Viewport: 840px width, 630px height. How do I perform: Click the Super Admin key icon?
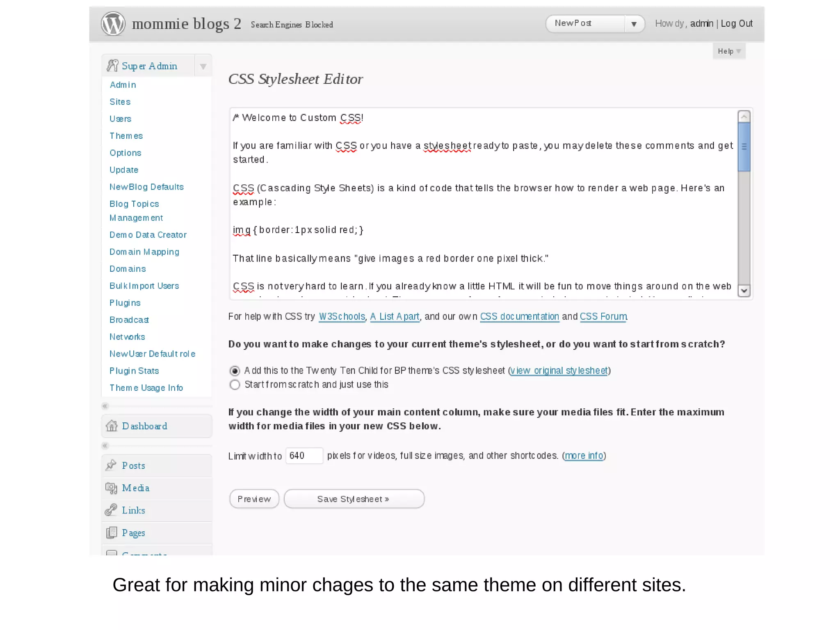coord(112,66)
